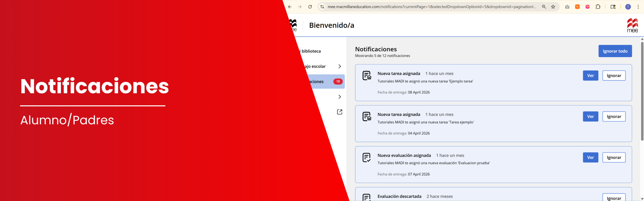
Task: Open the pink circular extension icon
Action: pos(588,7)
